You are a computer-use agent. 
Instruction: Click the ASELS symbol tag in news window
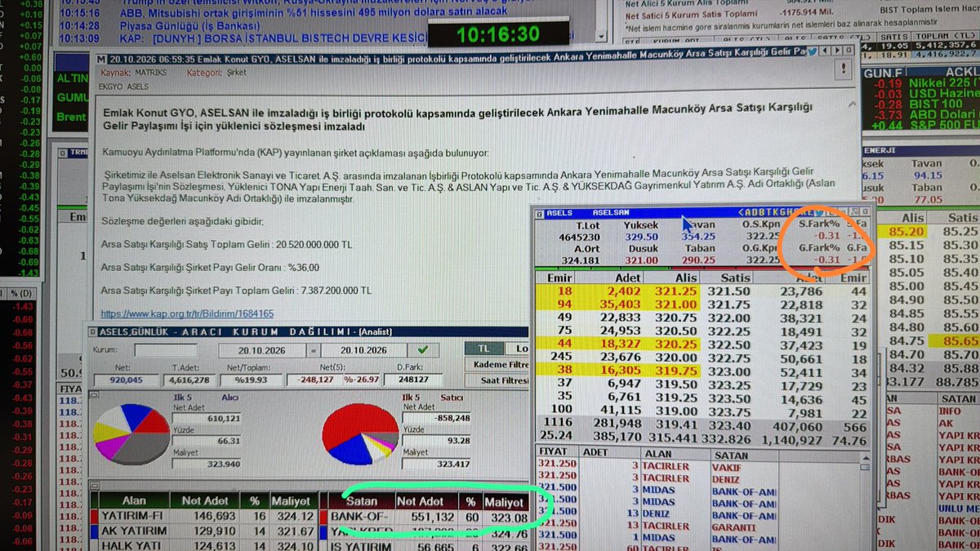click(x=138, y=87)
